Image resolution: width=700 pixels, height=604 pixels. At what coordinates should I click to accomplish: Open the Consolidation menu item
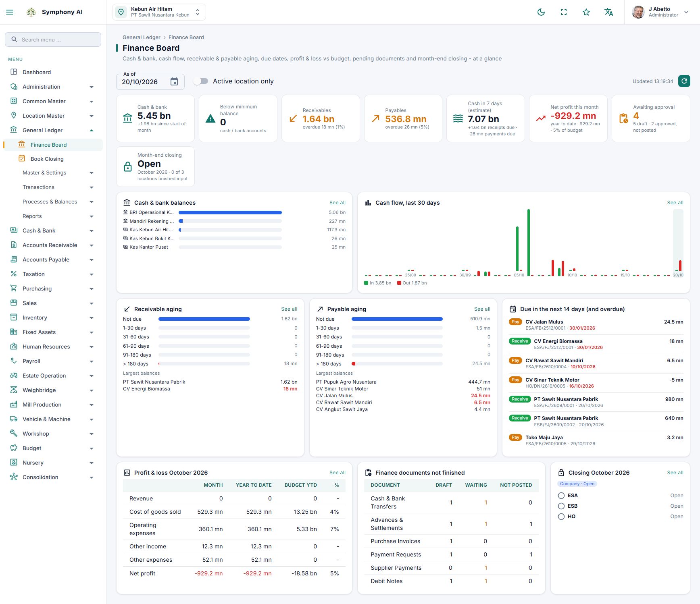[53, 477]
